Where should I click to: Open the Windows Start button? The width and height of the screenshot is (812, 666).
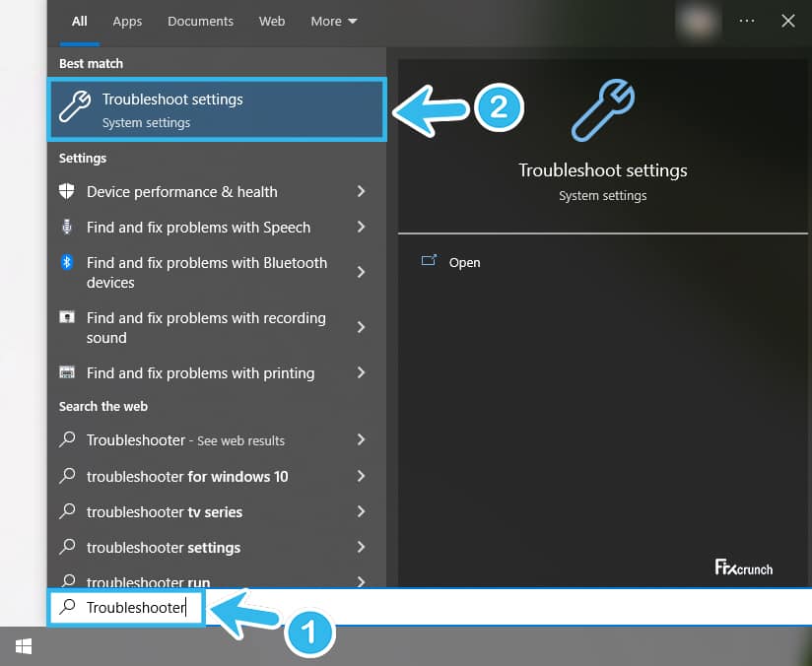(24, 646)
